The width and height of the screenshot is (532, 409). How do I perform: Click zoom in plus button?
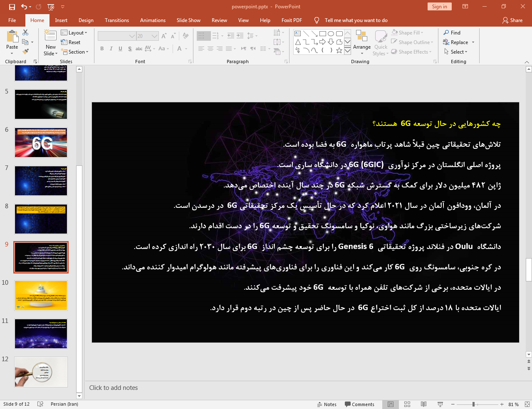(502, 404)
